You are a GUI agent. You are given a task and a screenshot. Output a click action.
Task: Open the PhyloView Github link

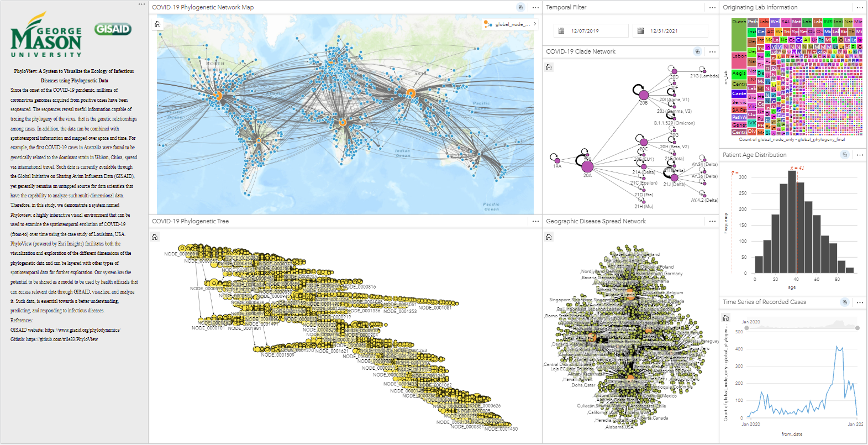pos(62,339)
